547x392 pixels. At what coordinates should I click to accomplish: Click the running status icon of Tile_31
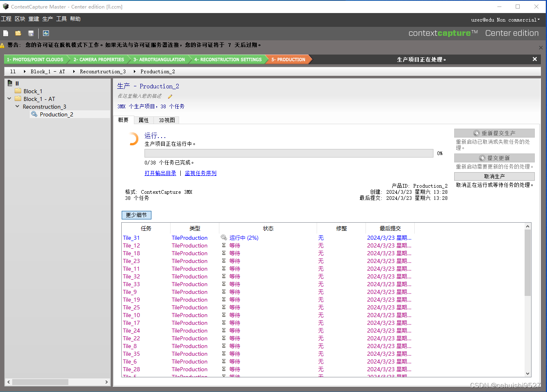click(224, 238)
